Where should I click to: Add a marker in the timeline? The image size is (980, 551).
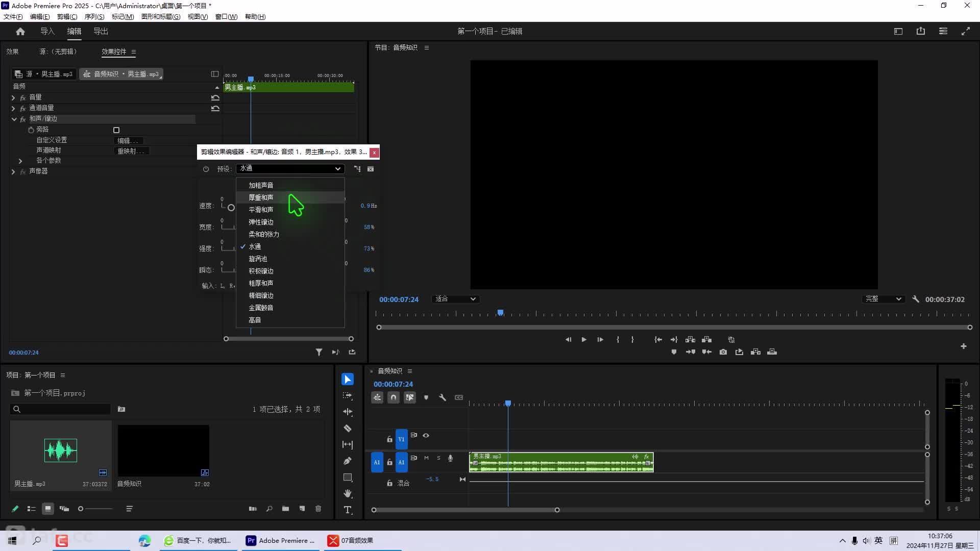point(426,397)
